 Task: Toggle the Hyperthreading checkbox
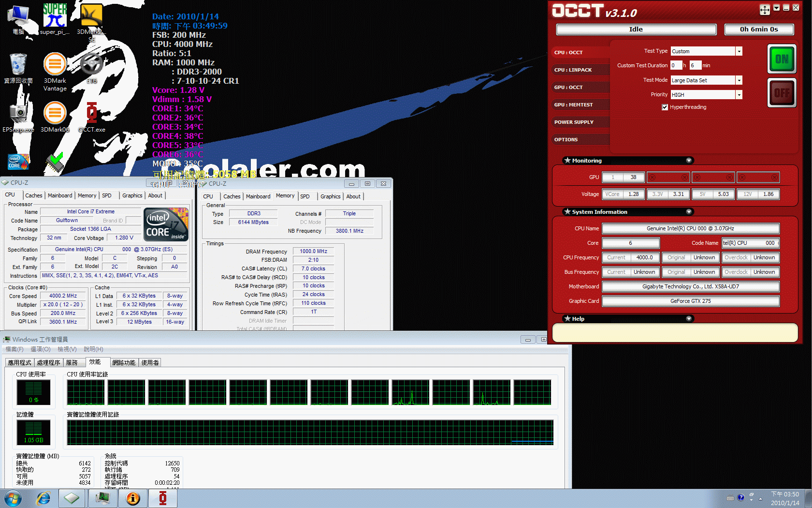[665, 107]
